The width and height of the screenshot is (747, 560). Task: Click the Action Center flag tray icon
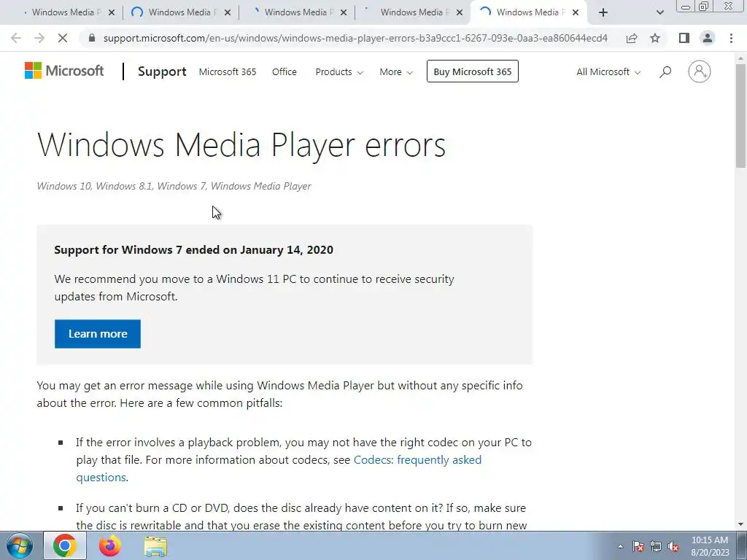[638, 546]
